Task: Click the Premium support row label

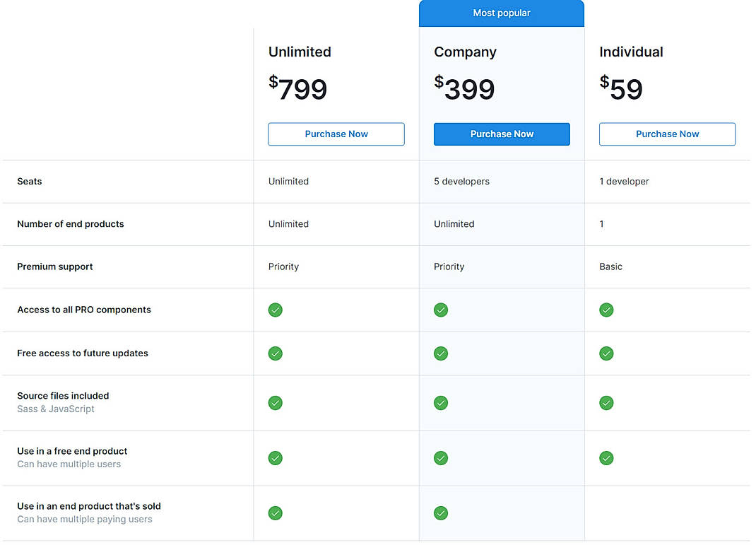Action: click(x=54, y=266)
